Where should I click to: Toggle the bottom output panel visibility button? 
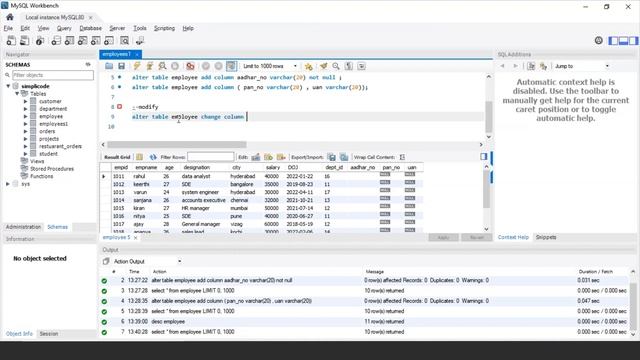[623, 40]
